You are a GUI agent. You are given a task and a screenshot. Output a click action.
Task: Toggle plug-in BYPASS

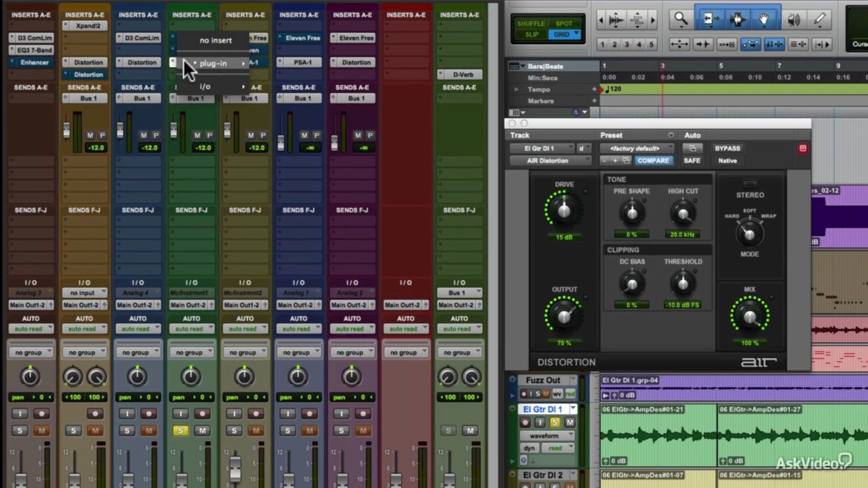coord(727,148)
